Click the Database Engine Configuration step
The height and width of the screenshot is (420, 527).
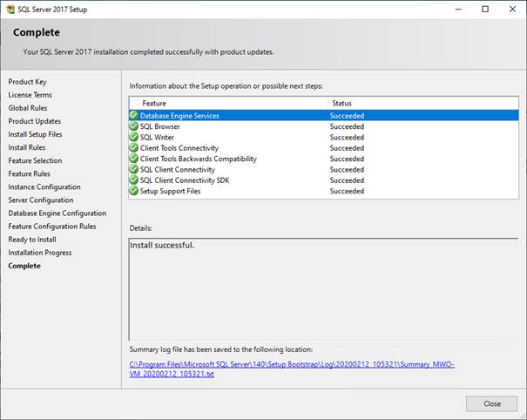[x=57, y=213]
